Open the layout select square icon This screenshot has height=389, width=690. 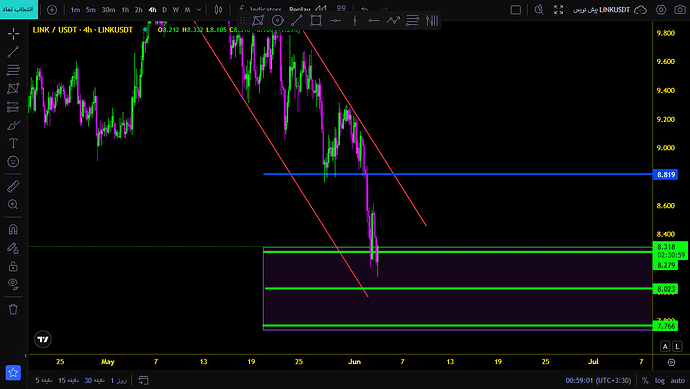click(x=516, y=10)
